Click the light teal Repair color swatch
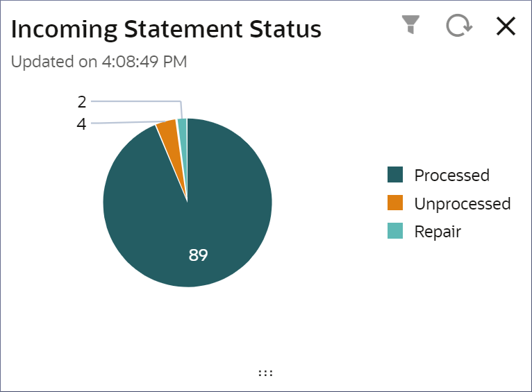 395,231
